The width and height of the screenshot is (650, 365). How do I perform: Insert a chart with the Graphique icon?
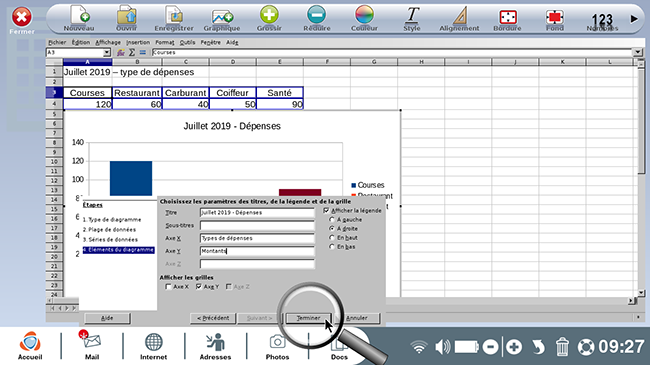click(222, 16)
